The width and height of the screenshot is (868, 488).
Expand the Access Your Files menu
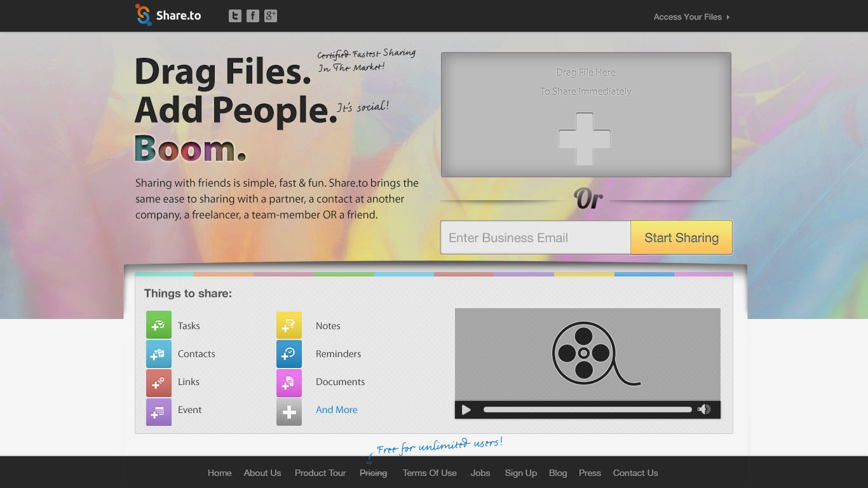[x=691, y=17]
